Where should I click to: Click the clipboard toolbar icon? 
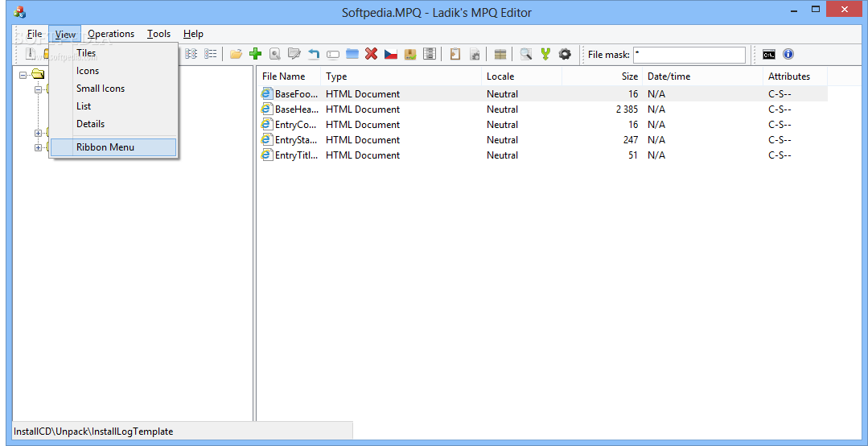(x=455, y=54)
